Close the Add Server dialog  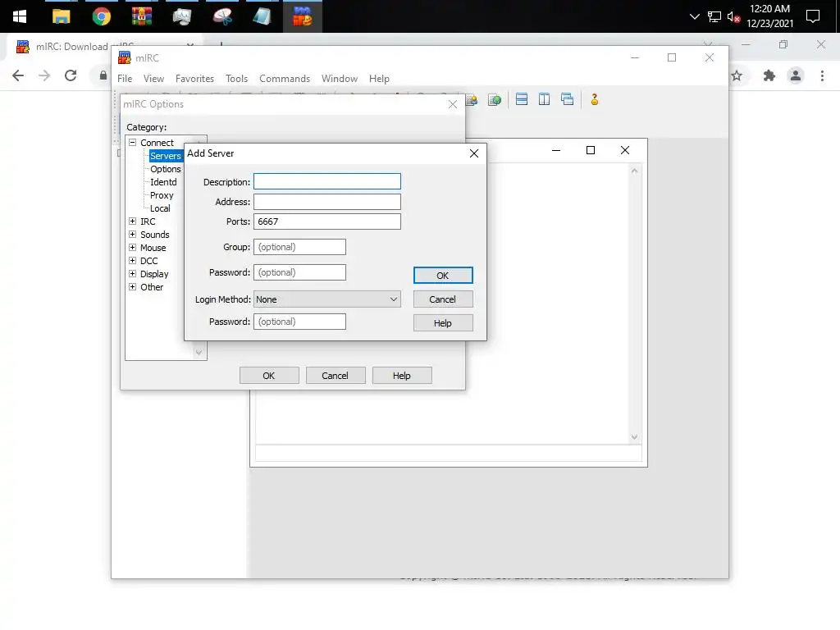(474, 153)
